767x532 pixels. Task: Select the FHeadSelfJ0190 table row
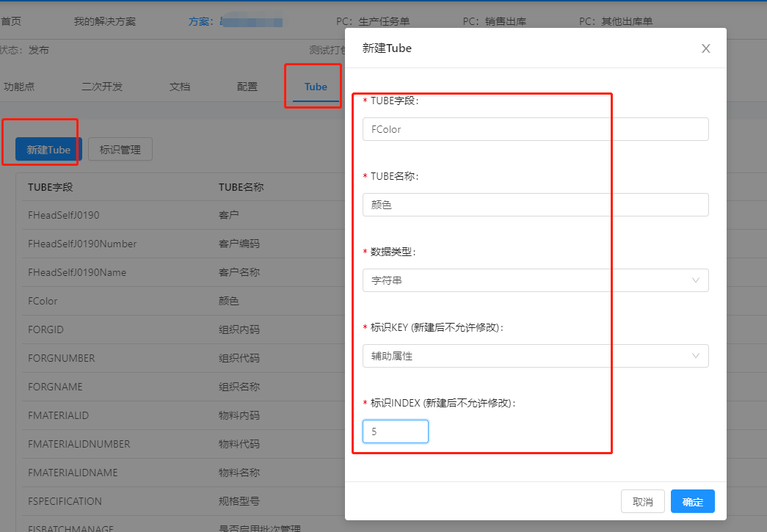(183, 215)
